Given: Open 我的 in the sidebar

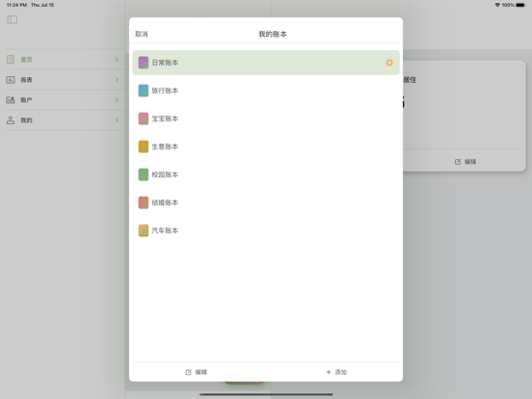Looking at the screenshot, I should [x=66, y=120].
